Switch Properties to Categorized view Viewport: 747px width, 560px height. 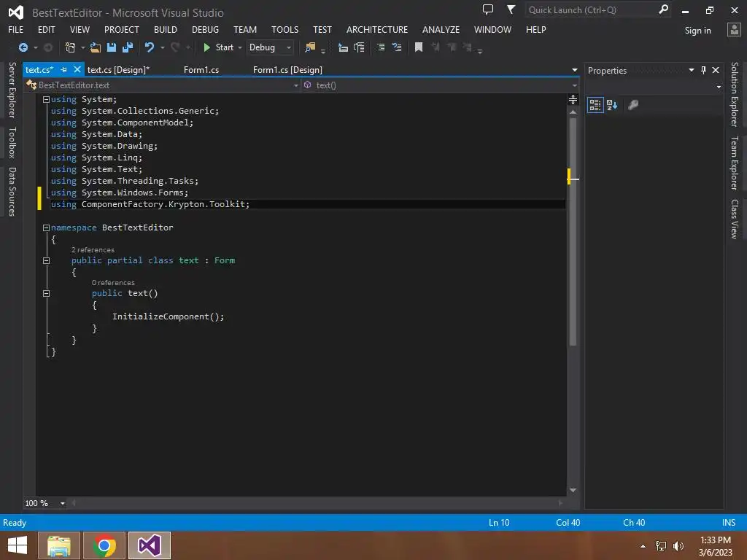(595, 105)
